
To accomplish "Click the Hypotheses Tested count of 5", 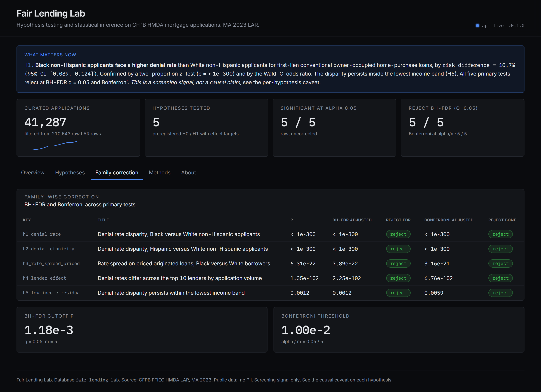I will [x=156, y=122].
